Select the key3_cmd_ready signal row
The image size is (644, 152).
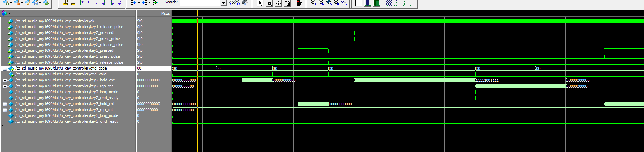pos(67,121)
